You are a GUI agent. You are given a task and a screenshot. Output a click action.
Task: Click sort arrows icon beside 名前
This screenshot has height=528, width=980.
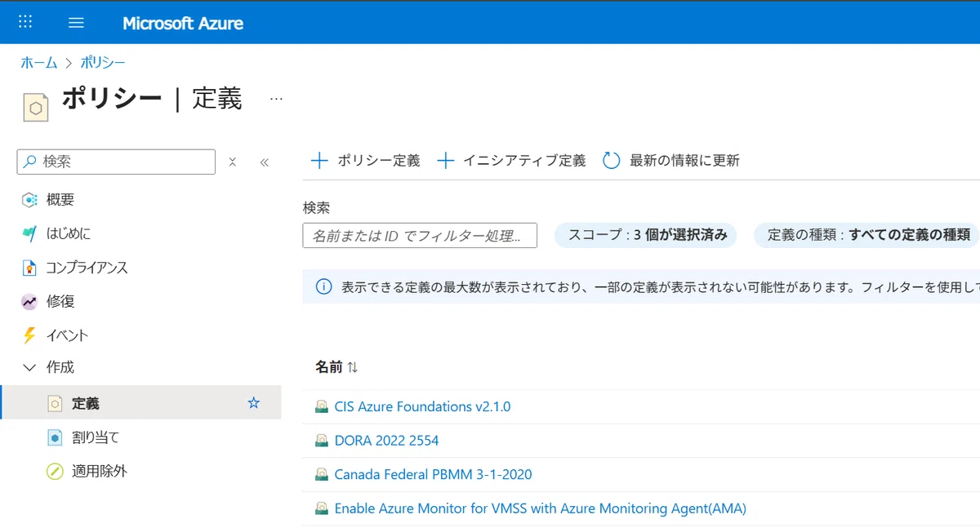(x=353, y=367)
